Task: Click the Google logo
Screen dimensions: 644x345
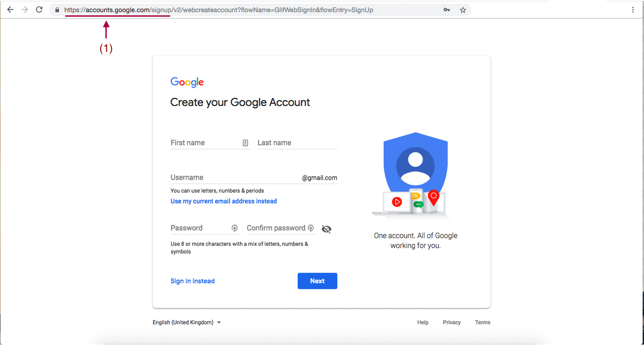Action: pyautogui.click(x=187, y=82)
